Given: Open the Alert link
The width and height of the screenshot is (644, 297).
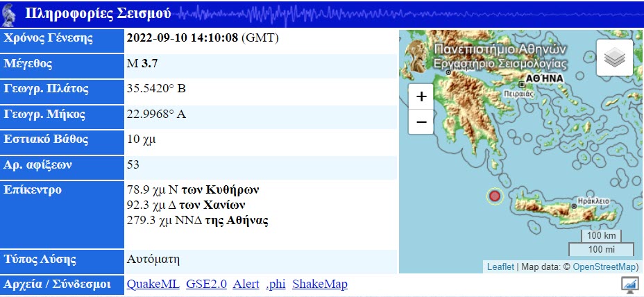Looking at the screenshot, I should tap(246, 285).
